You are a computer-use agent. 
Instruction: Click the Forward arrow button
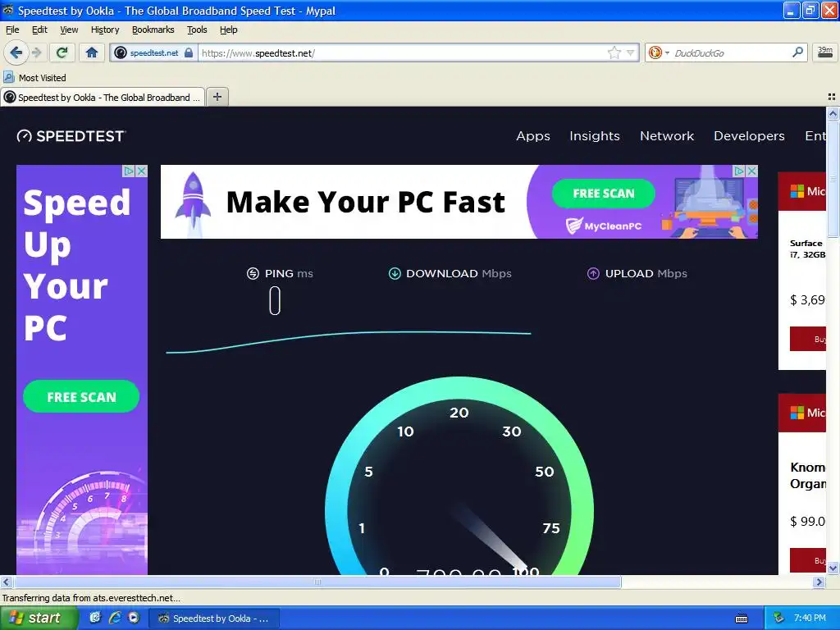[36, 52]
